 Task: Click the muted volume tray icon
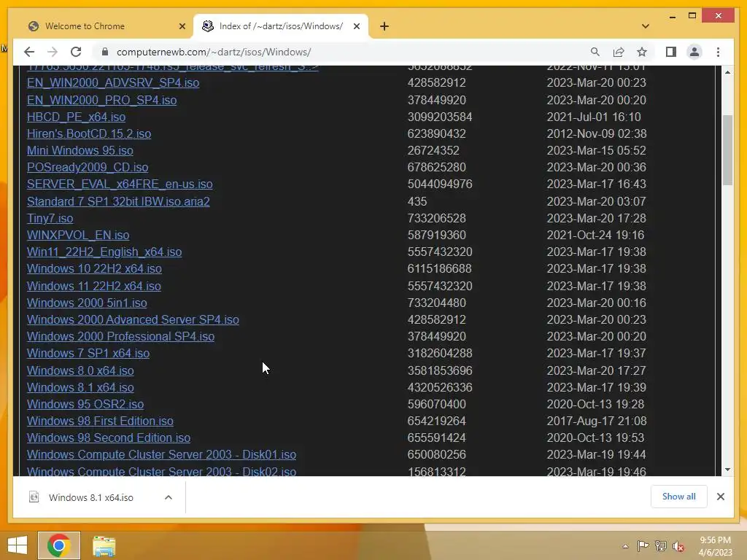click(x=678, y=546)
